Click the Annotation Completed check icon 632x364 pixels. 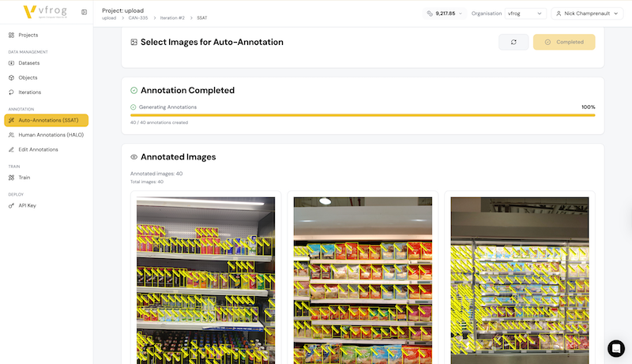pos(134,90)
